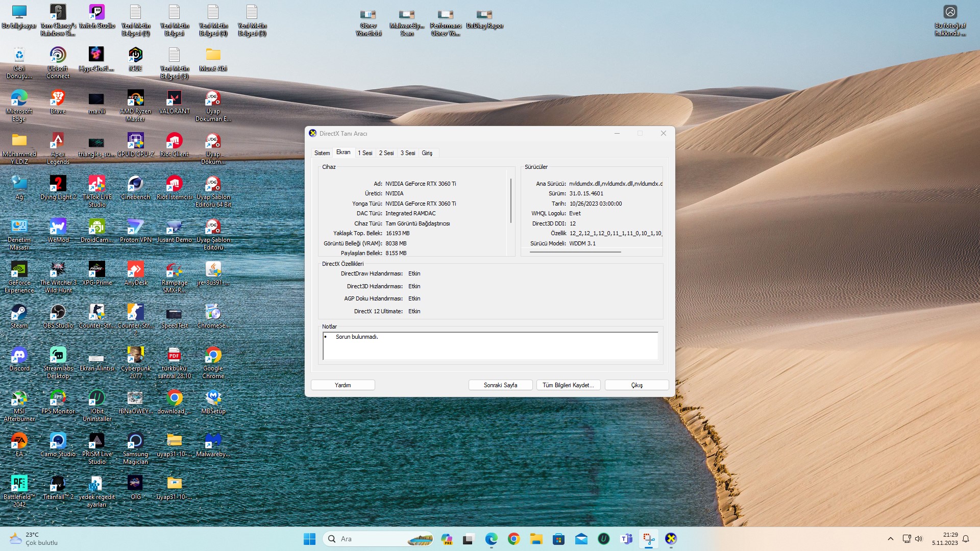
Task: Click the Sonraki Sayfa button
Action: 500,385
